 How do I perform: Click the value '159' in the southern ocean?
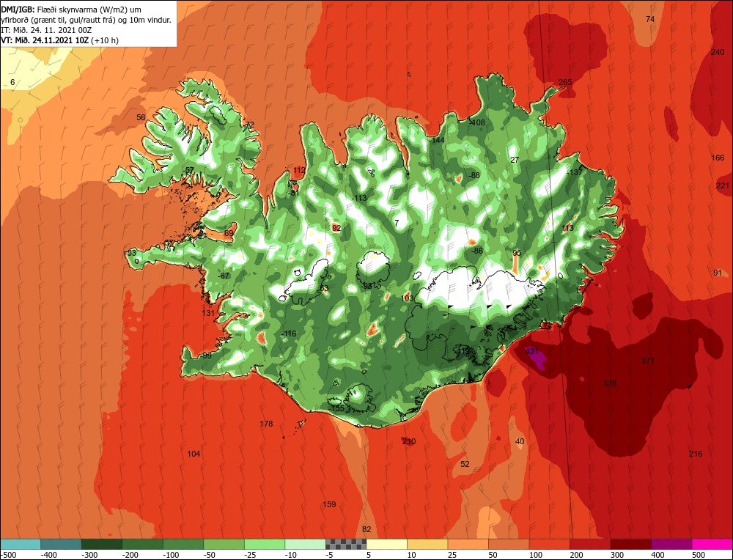pos(329,504)
